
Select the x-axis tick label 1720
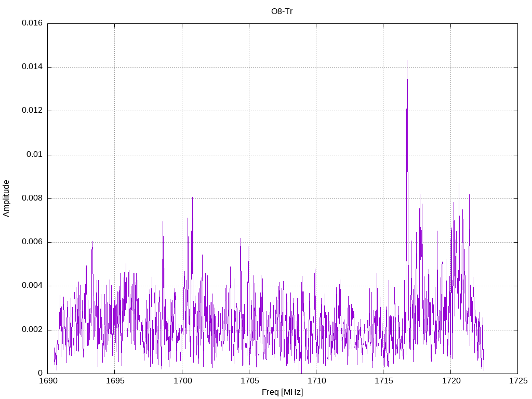pyautogui.click(x=450, y=381)
